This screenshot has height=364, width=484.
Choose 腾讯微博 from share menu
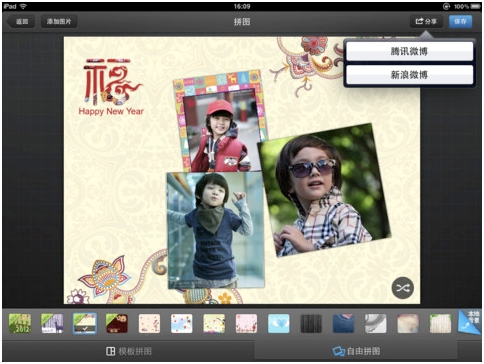[409, 51]
